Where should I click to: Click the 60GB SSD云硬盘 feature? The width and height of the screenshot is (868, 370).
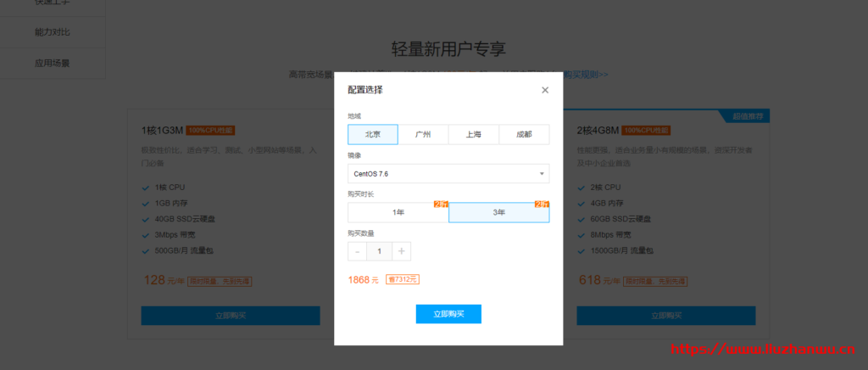tap(620, 219)
